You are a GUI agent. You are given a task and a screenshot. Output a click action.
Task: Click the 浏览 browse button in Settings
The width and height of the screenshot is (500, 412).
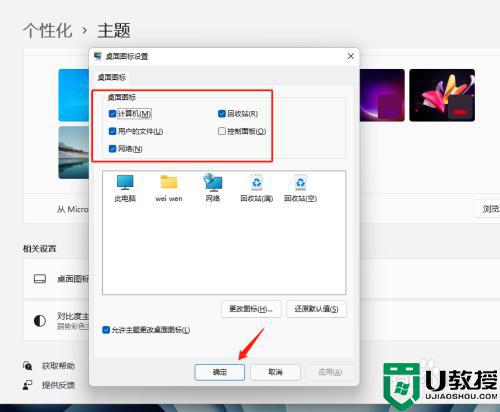coord(488,209)
